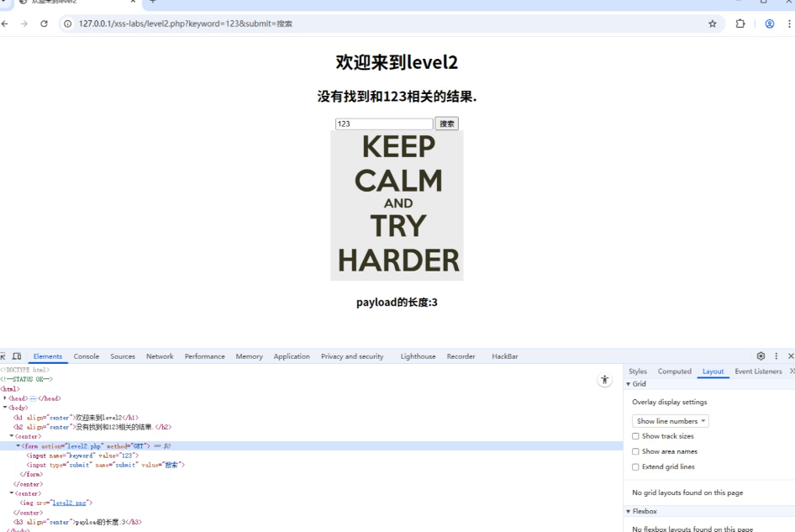Switch to the Styles sidebar tab

pos(637,371)
